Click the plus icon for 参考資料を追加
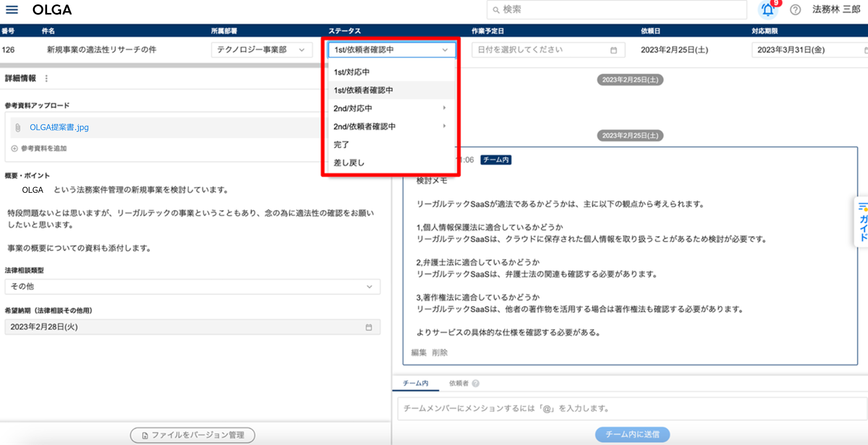This screenshot has height=445, width=868. [x=14, y=148]
